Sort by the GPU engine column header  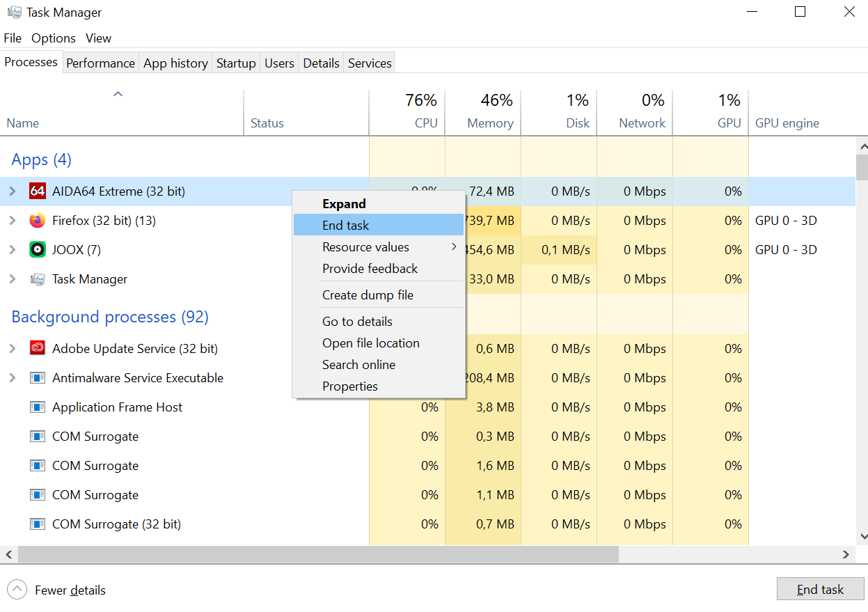coord(802,112)
